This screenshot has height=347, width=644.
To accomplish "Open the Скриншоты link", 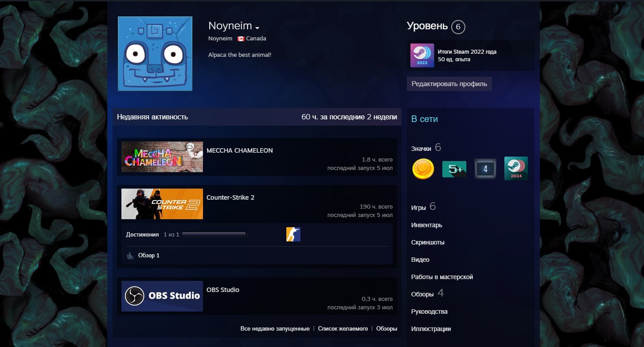I will point(428,242).
